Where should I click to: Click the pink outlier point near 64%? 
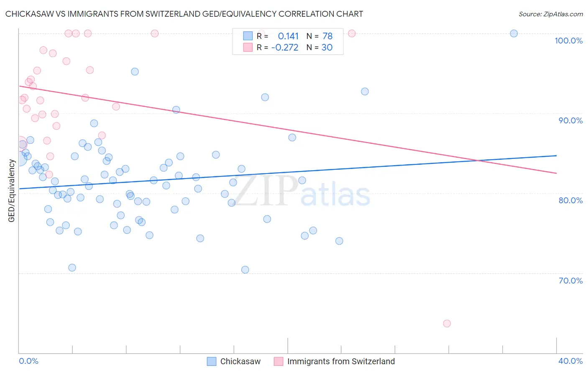point(447,323)
